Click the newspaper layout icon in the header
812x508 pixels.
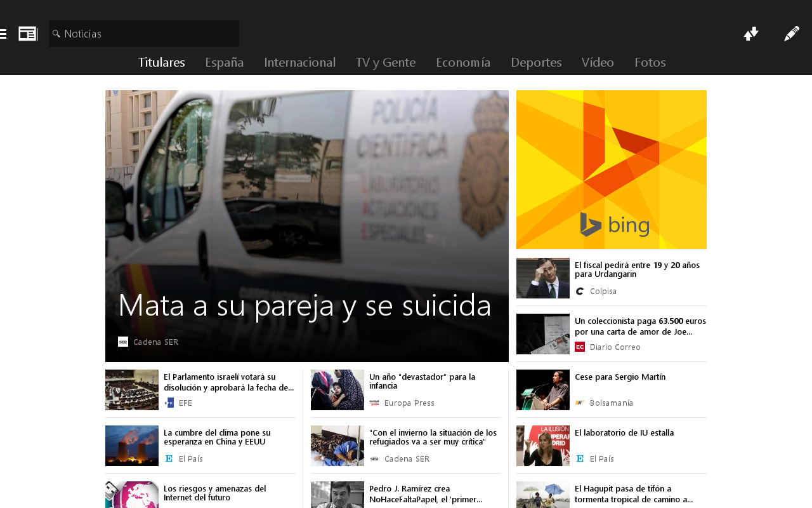click(x=28, y=32)
